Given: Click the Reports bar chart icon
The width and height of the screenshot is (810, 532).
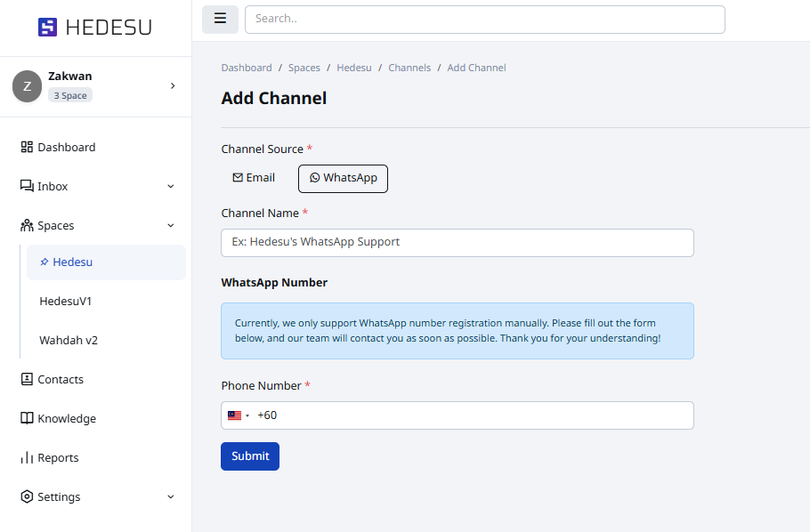Looking at the screenshot, I should [x=27, y=458].
